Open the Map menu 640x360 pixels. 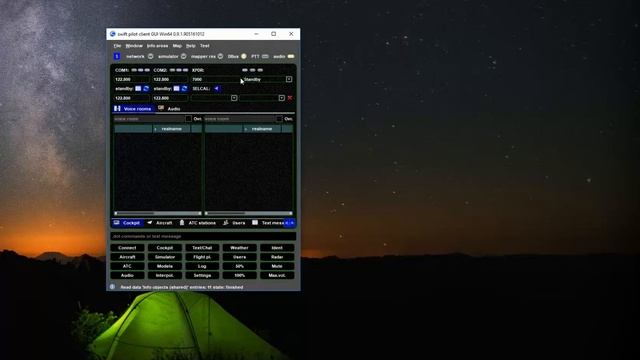click(x=177, y=46)
